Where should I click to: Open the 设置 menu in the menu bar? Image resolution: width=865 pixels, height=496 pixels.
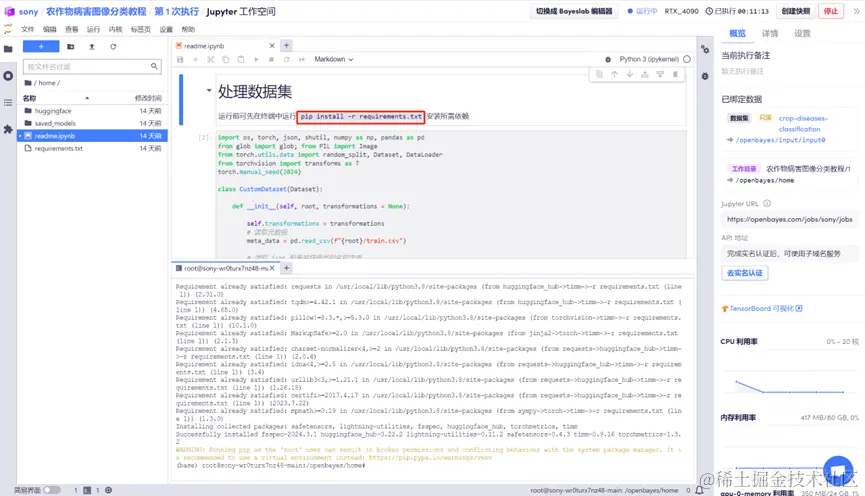pos(166,29)
